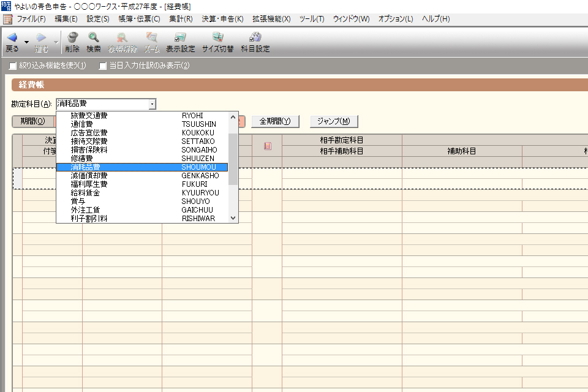
Task: Click the 検索解除 clear-search icon
Action: pyautogui.click(x=123, y=37)
